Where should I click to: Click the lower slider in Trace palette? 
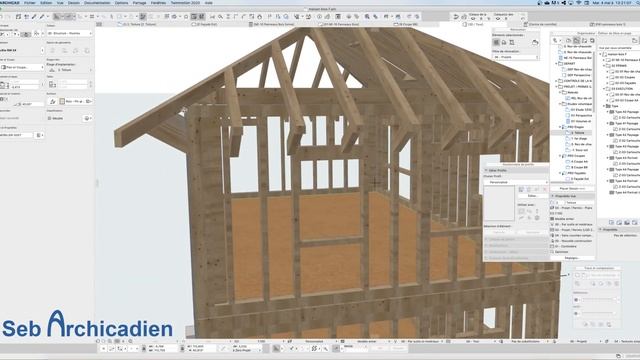(598, 313)
